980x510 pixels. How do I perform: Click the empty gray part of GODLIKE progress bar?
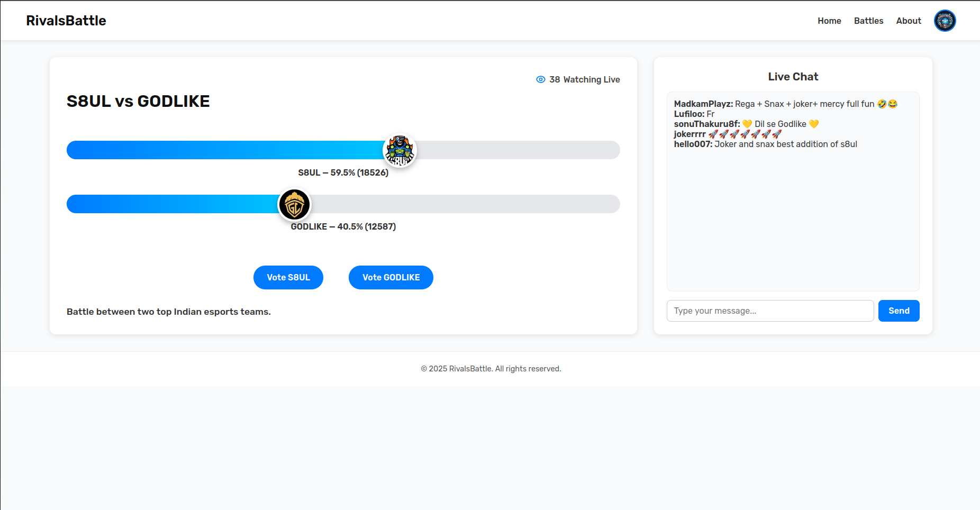466,204
